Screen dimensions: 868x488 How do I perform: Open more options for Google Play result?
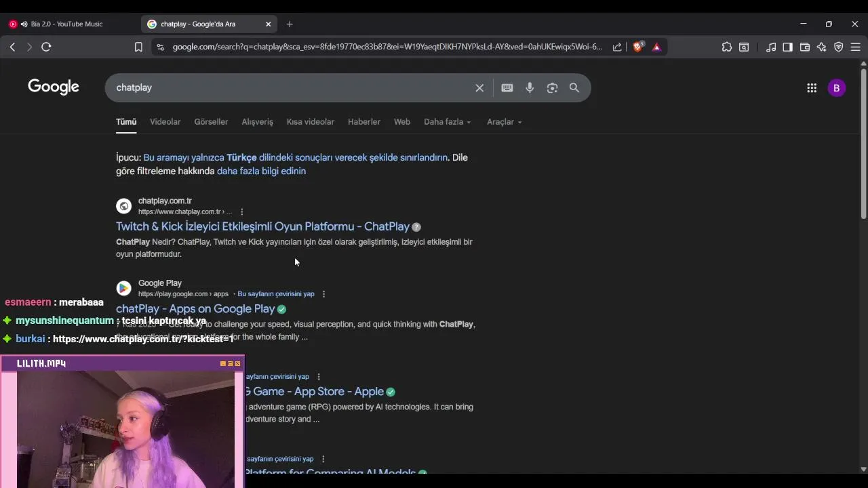pyautogui.click(x=323, y=294)
